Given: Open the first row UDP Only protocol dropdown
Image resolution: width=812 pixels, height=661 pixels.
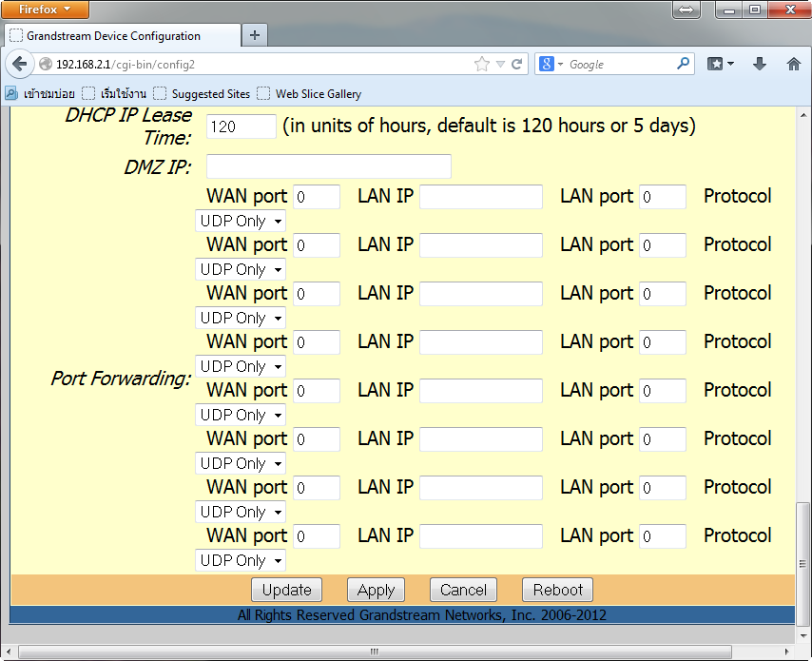Looking at the screenshot, I should coord(241,222).
